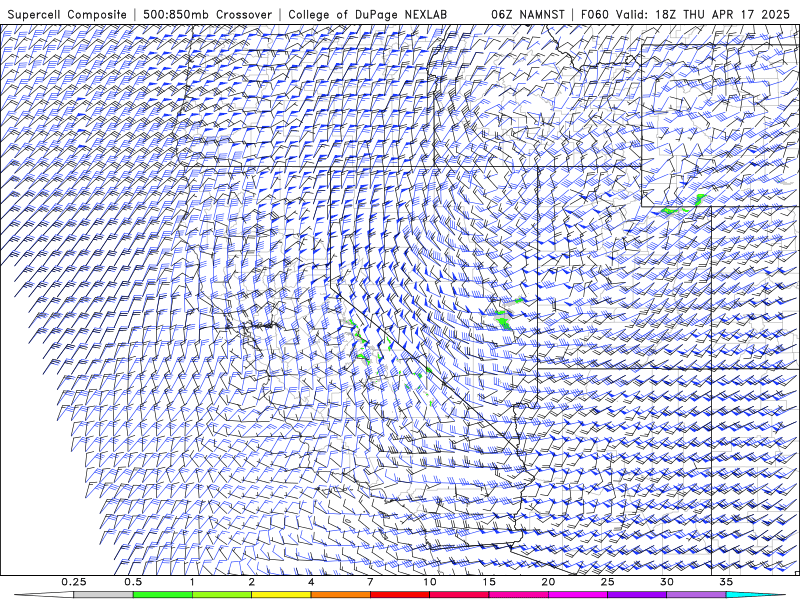Select the crimson 10–15 color bar segment
Image resolution: width=800 pixels, height=600 pixels.
459,595
